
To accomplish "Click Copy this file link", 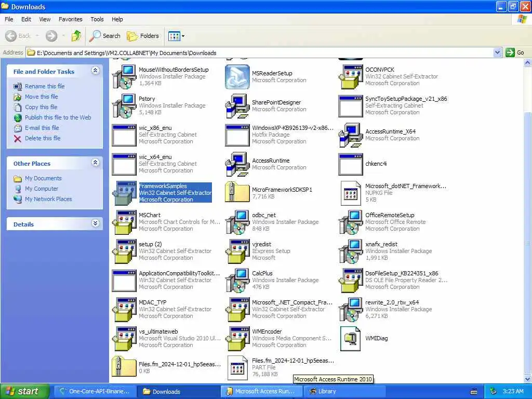I will pyautogui.click(x=41, y=107).
